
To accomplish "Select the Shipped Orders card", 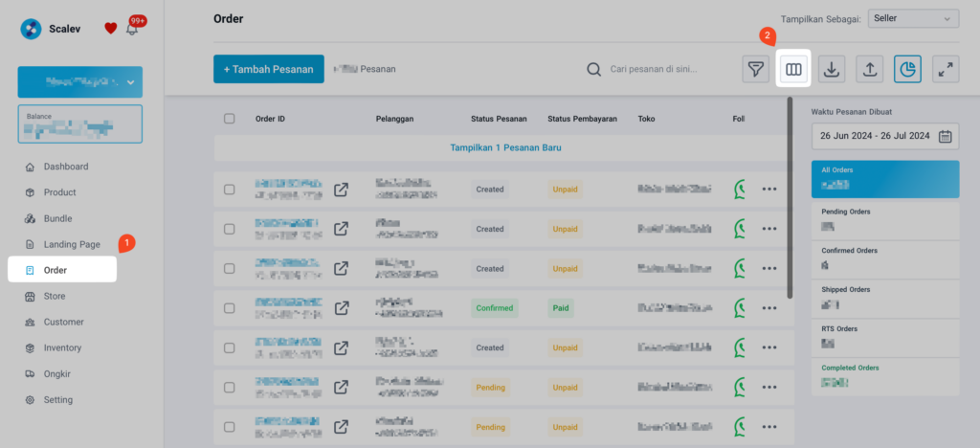I will click(885, 299).
